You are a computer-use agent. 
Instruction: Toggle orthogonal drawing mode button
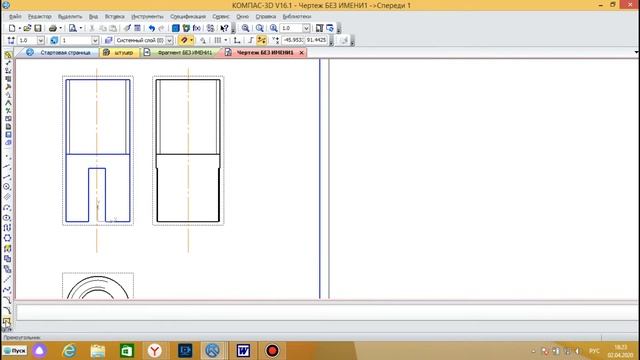tap(250, 40)
